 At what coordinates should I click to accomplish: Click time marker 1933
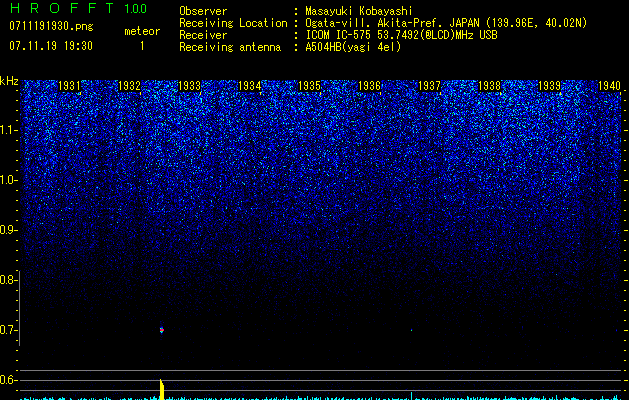point(189,86)
